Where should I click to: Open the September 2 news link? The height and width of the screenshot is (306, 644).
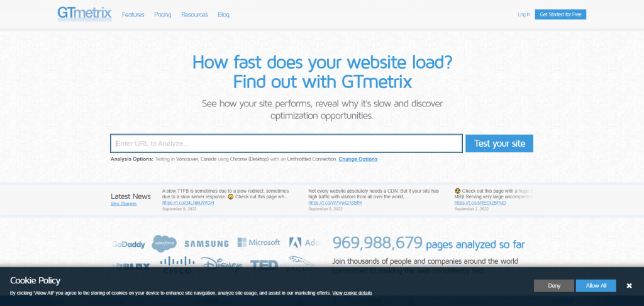tap(480, 203)
